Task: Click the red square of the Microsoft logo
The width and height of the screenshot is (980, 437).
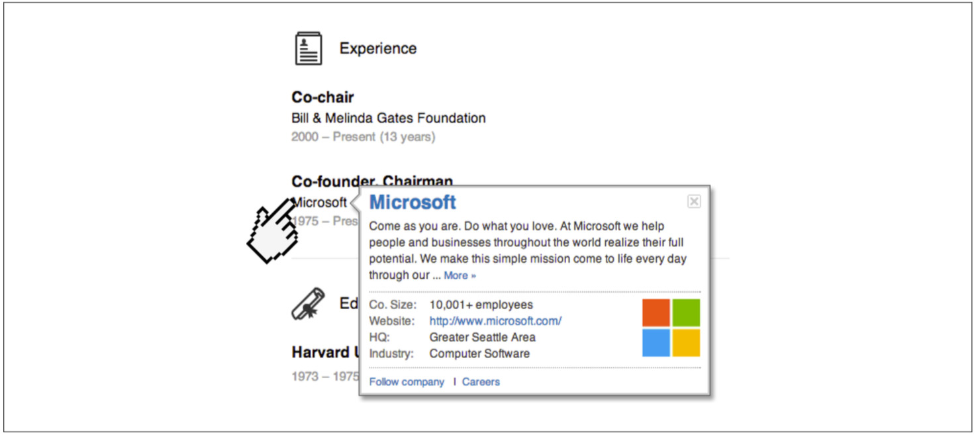Action: point(656,313)
